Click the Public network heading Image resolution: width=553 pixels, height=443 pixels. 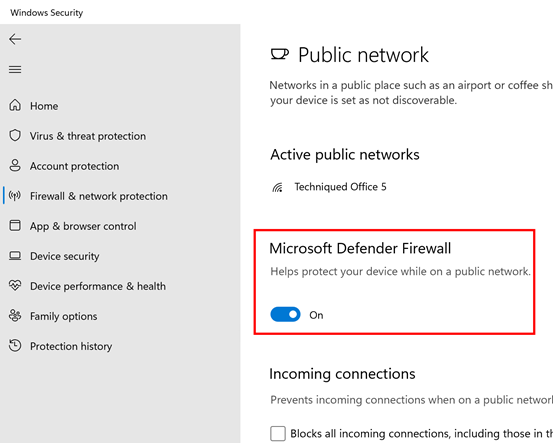pyautogui.click(x=363, y=55)
